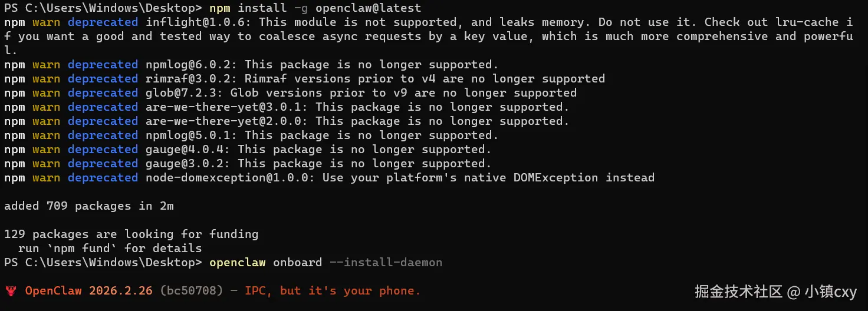This screenshot has width=868, height=311.
Task: Click the 'npmlog@6.0.2' deprecation line
Action: [252, 65]
